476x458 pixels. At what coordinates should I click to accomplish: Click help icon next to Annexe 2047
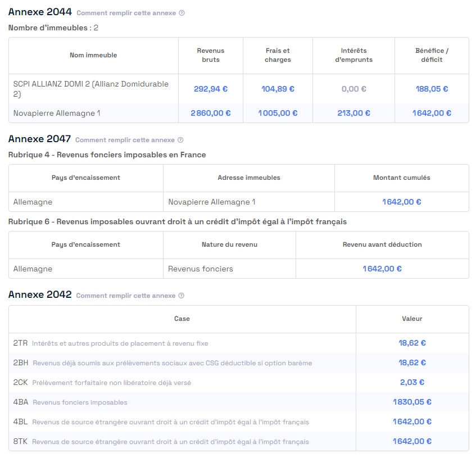(x=180, y=140)
